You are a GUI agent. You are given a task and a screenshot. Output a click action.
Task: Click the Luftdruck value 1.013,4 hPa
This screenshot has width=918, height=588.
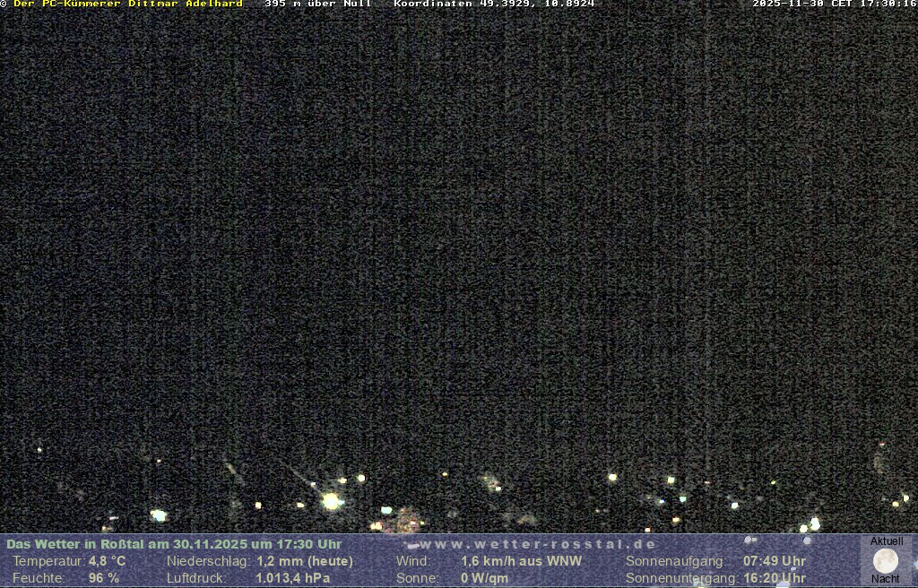tap(293, 578)
